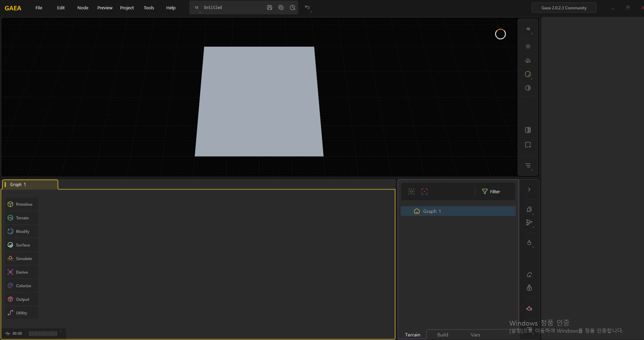Expand the Terrain node category

(21, 218)
